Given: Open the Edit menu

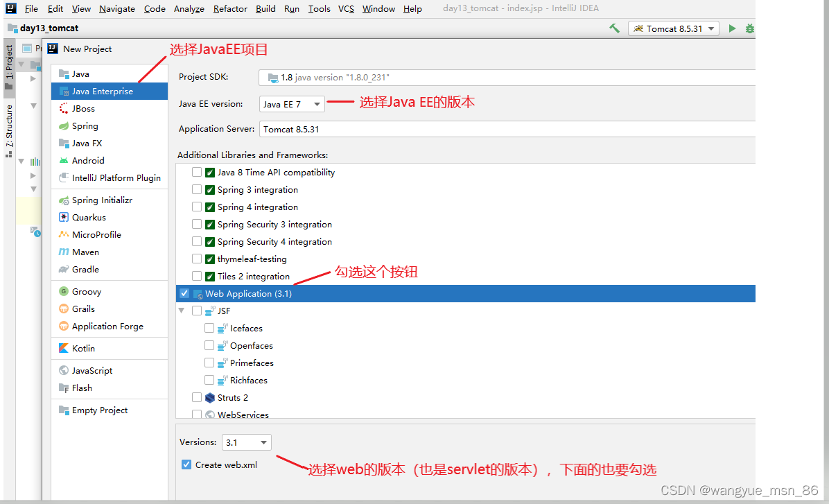Looking at the screenshot, I should (55, 8).
